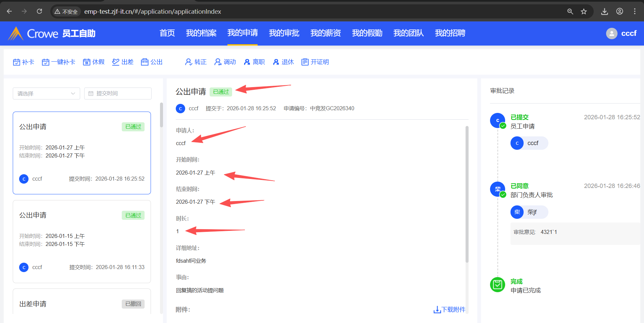The height and width of the screenshot is (323, 644).
Task: Click the cccf applicant chip under 员工申请
Action: (529, 143)
